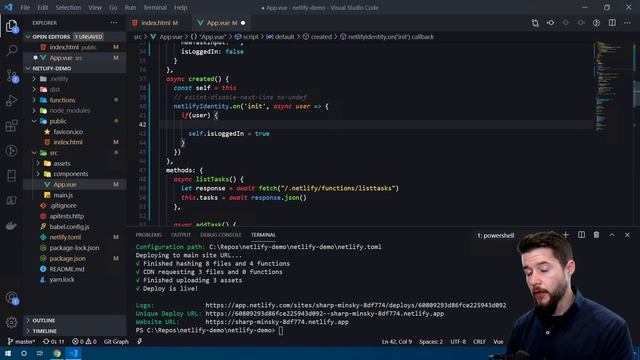Image resolution: width=640 pixels, height=360 pixels.
Task: Create a new terminal with plus icon
Action: pyautogui.click(x=566, y=235)
